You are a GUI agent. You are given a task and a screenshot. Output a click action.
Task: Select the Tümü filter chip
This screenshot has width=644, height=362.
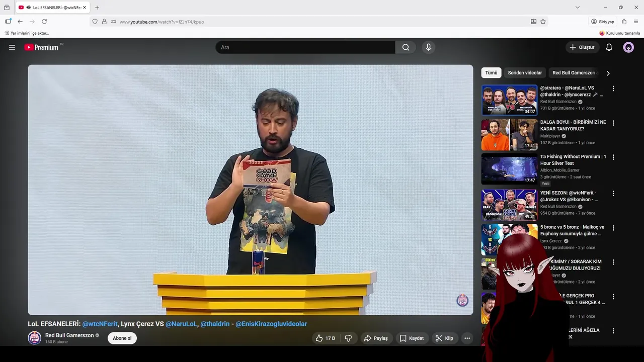pos(491,73)
